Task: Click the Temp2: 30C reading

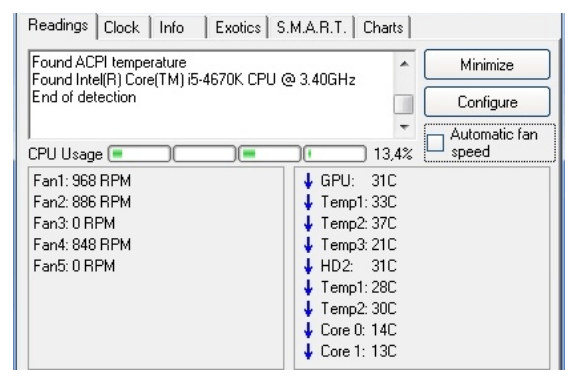Action: pyautogui.click(x=358, y=309)
